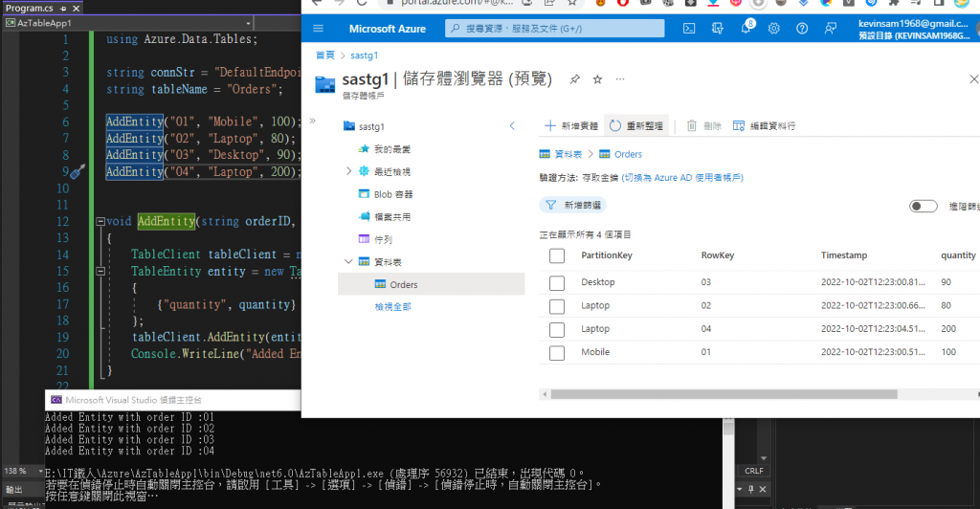Viewport: 980px width, 509px height.
Task: Click the console window vertical scrollbar
Action: click(728, 463)
